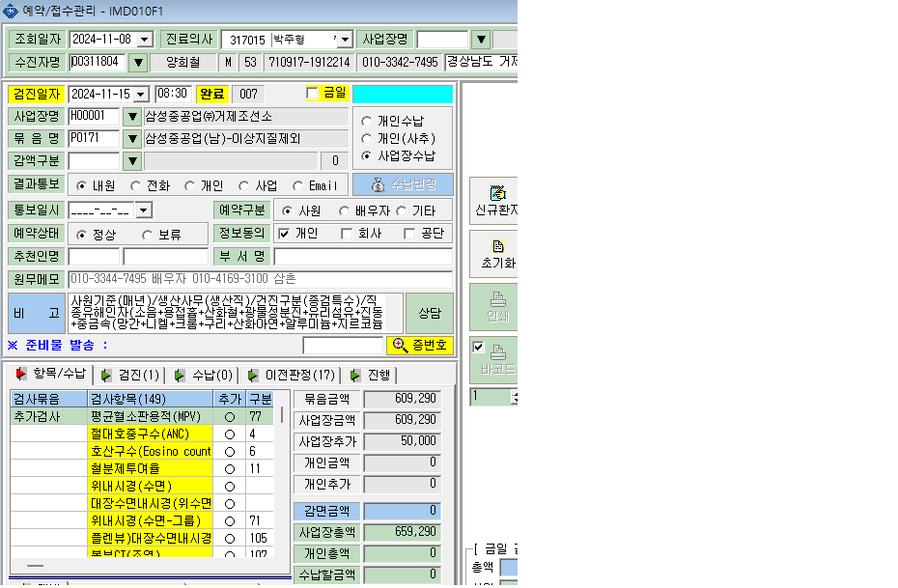Click the 수납변경 money bag button
The height and width of the screenshot is (588, 898).
403,184
